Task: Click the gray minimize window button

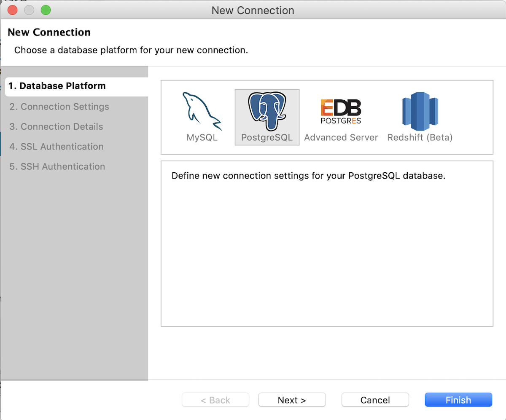Action: point(29,10)
